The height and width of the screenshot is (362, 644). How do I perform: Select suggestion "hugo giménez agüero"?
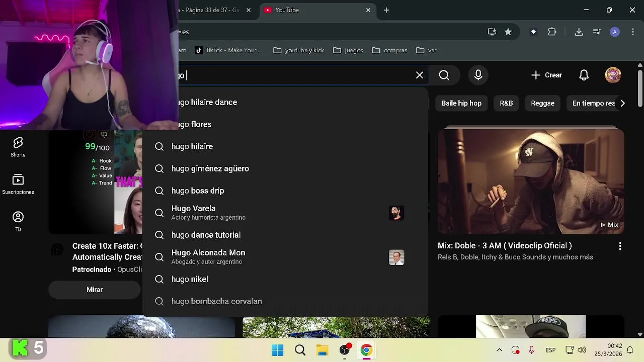[285, 168]
